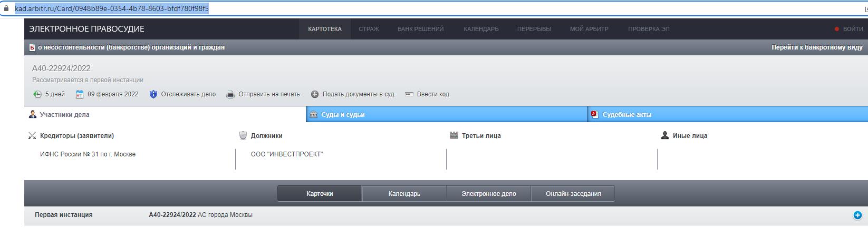Click Перейти к банкротному виду link
This screenshot has height=228, width=868.
coord(817,47)
